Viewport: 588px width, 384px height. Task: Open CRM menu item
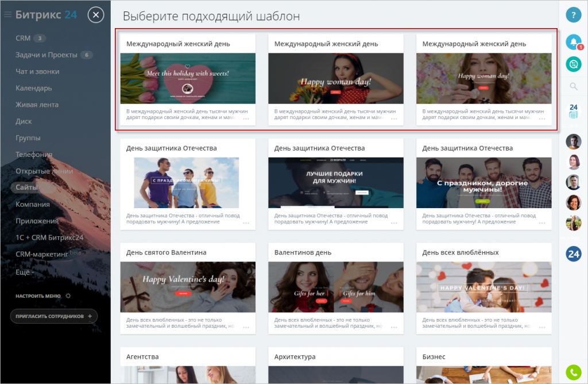pyautogui.click(x=23, y=39)
